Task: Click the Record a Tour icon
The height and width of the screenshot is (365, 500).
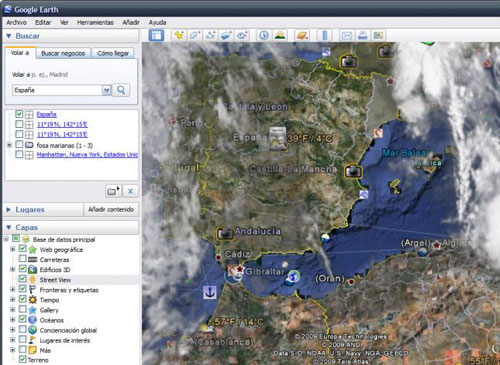Action: point(242,35)
